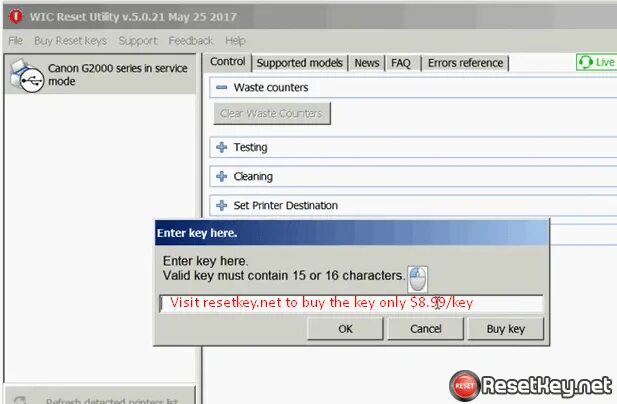This screenshot has width=617, height=404.
Task: Select Canon G2000 series in service mode
Action: click(101, 75)
